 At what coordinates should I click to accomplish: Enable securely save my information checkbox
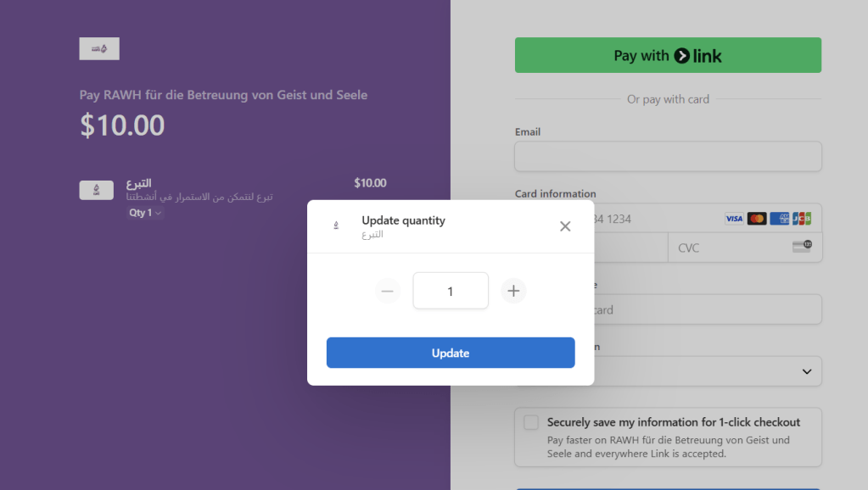[531, 422]
